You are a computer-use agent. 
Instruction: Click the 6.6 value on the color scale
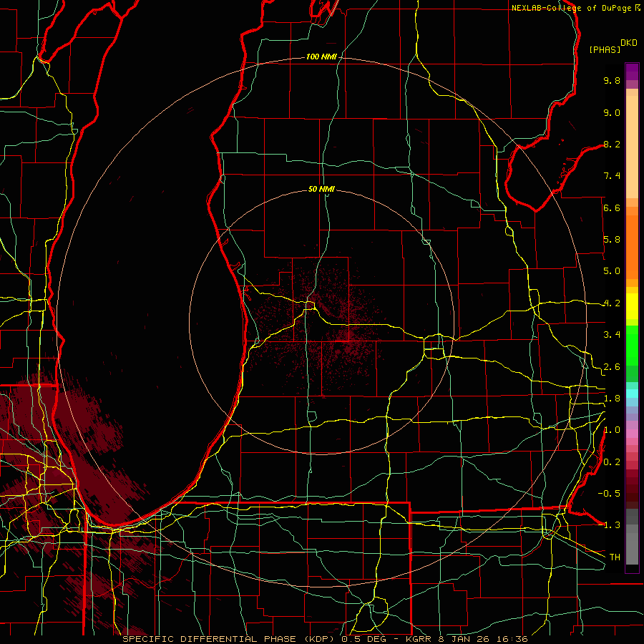tap(612, 208)
